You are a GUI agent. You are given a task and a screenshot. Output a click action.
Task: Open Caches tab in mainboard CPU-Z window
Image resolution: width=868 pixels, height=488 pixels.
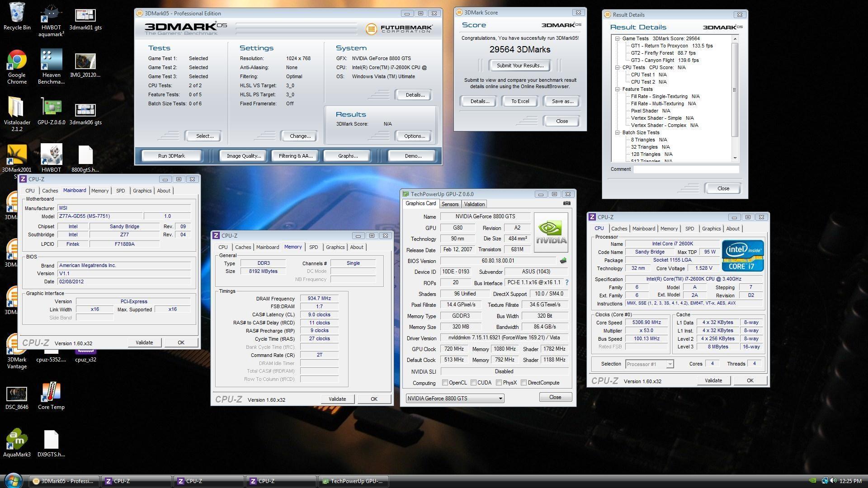tap(50, 191)
